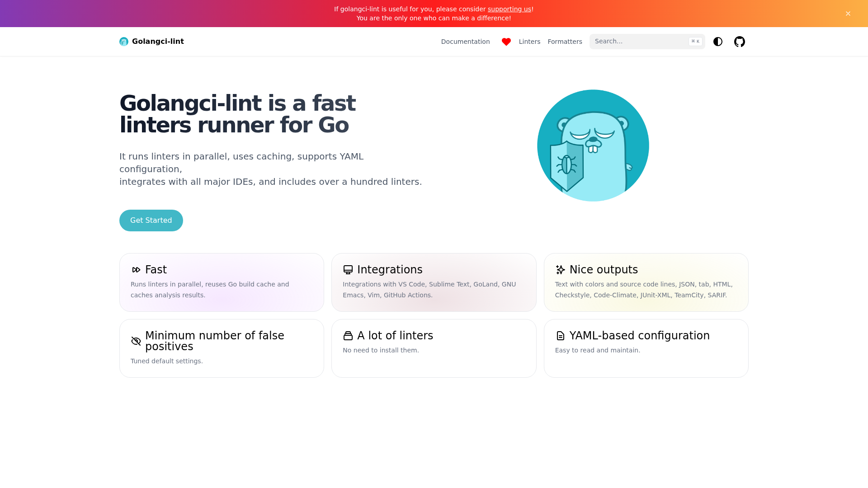Click inside the Search field
868x488 pixels.
(633, 41)
